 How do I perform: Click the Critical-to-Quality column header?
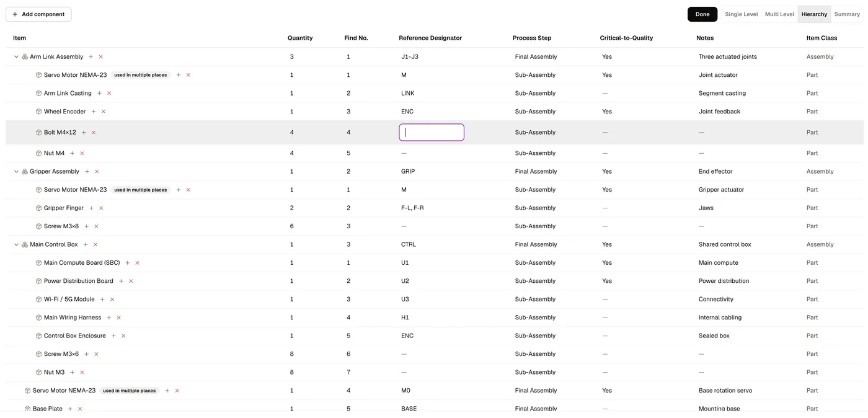[626, 38]
